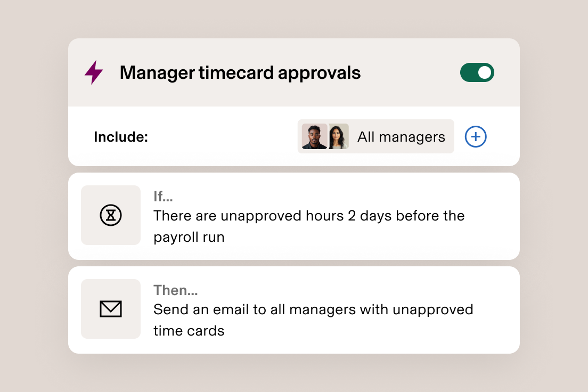Expand the If condition card
Image resolution: width=588 pixels, height=392 pixels.
pos(294,215)
